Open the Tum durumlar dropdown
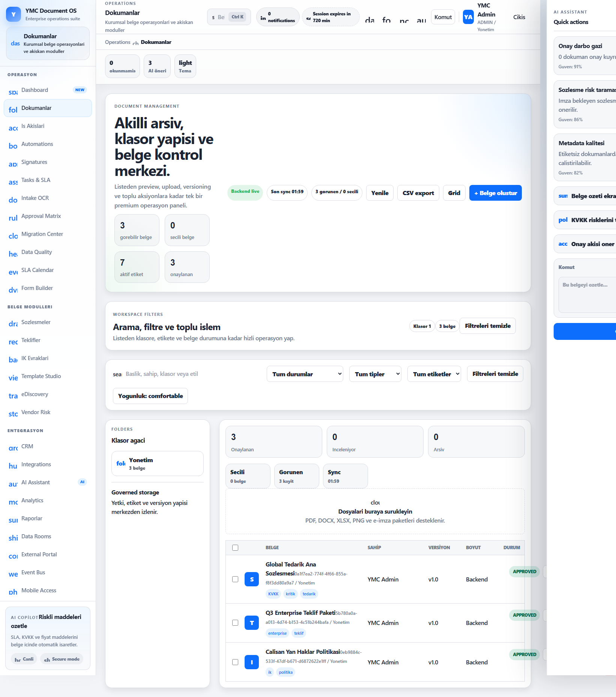The height and width of the screenshot is (697, 616). pos(305,374)
